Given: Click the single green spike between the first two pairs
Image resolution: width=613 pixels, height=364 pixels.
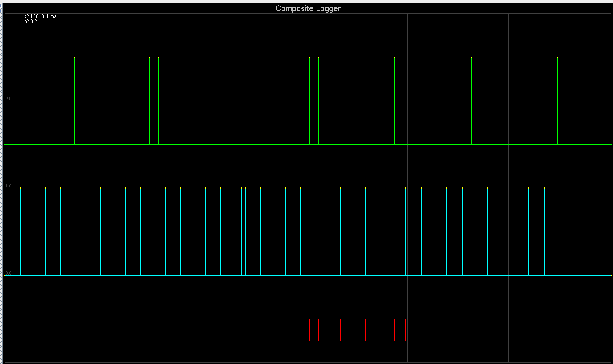Looking at the screenshot, I should click(234, 101).
